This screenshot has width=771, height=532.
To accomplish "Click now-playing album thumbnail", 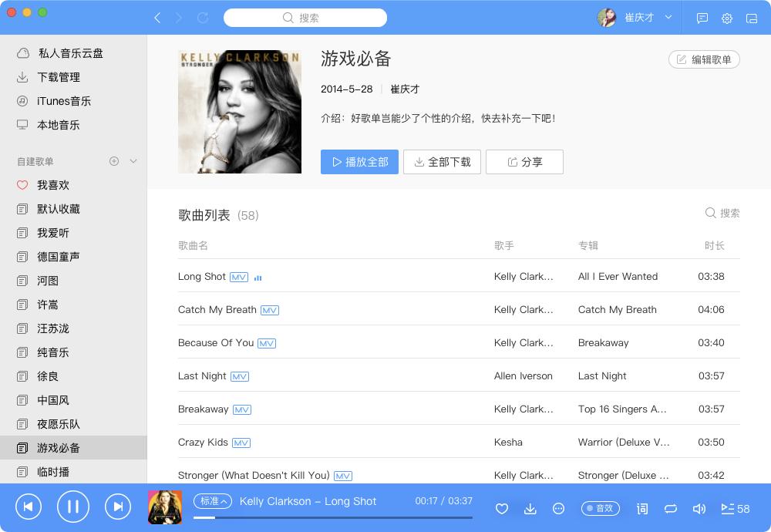I will tap(165, 507).
